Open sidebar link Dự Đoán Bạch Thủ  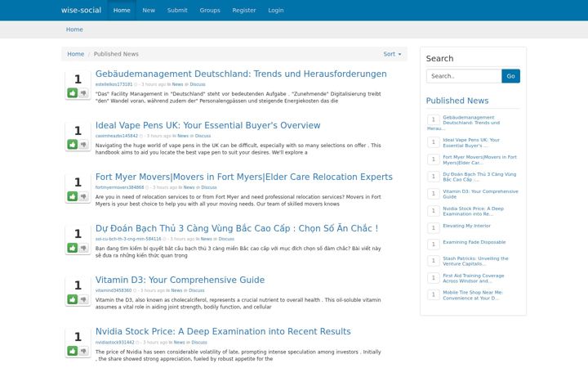point(479,177)
